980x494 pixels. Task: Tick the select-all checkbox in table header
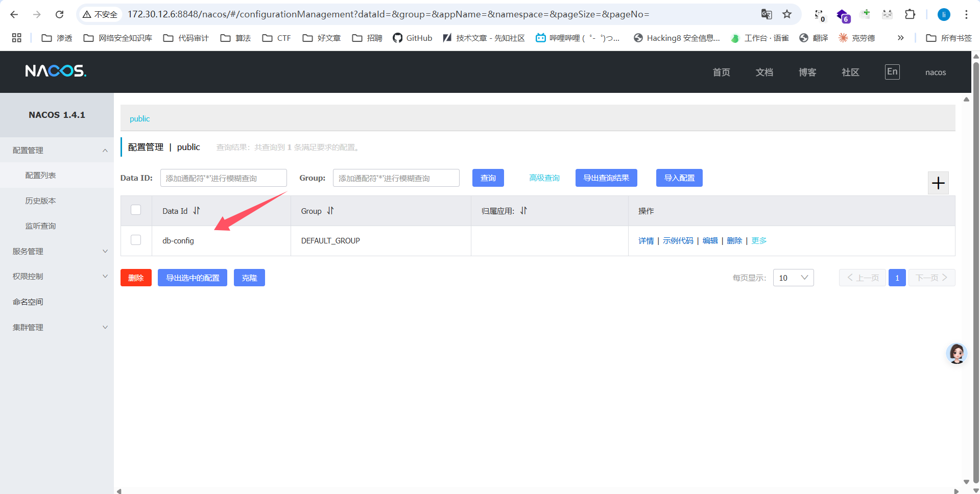pyautogui.click(x=136, y=210)
